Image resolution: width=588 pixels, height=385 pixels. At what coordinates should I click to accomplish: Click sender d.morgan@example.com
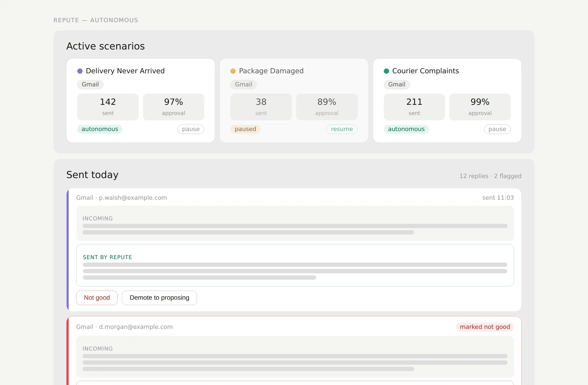tap(136, 327)
